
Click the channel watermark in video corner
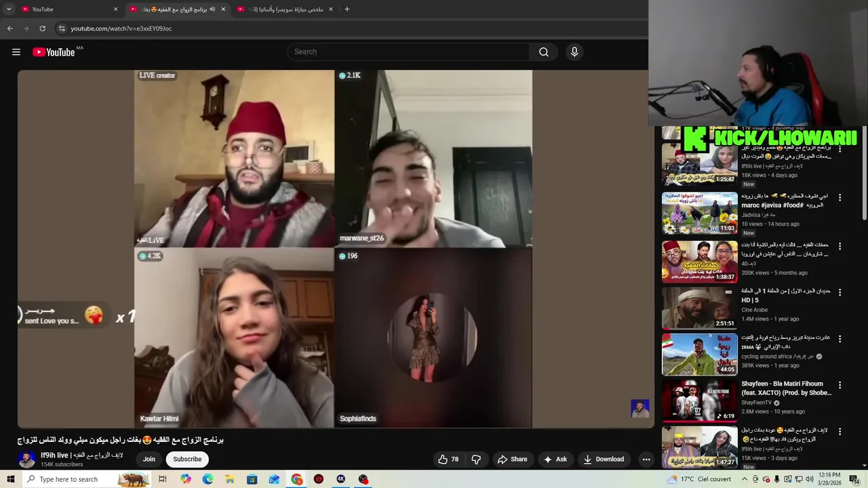click(x=640, y=409)
